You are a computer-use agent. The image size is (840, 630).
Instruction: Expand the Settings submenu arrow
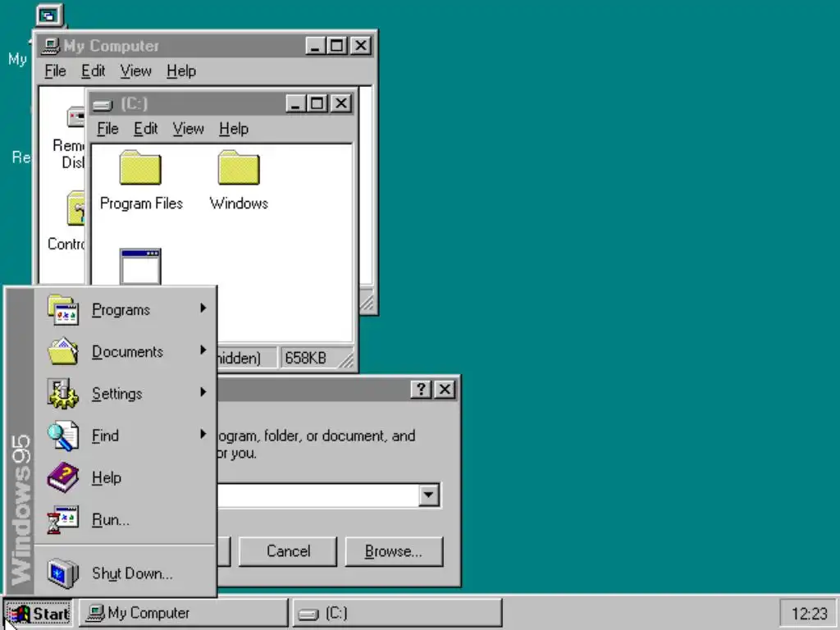[x=203, y=392]
